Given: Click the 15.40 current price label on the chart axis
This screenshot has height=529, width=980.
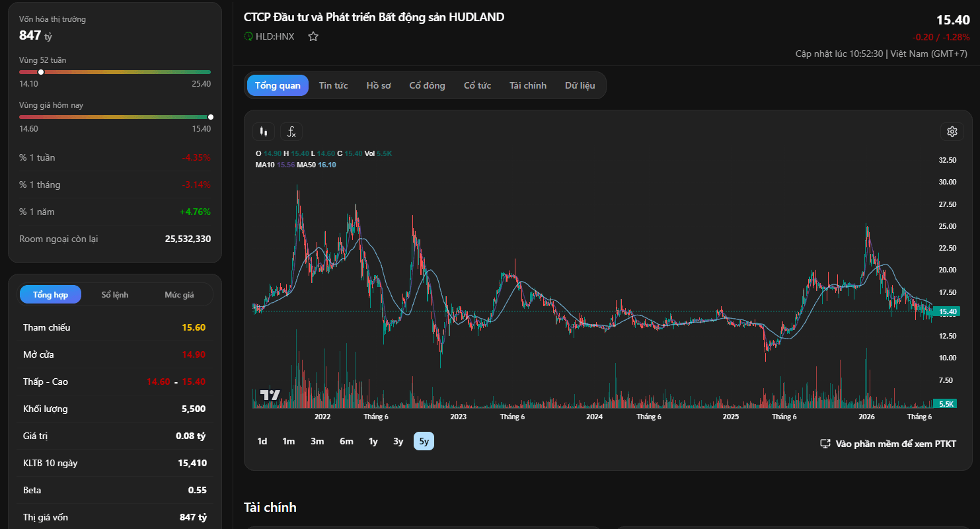Looking at the screenshot, I should [948, 311].
